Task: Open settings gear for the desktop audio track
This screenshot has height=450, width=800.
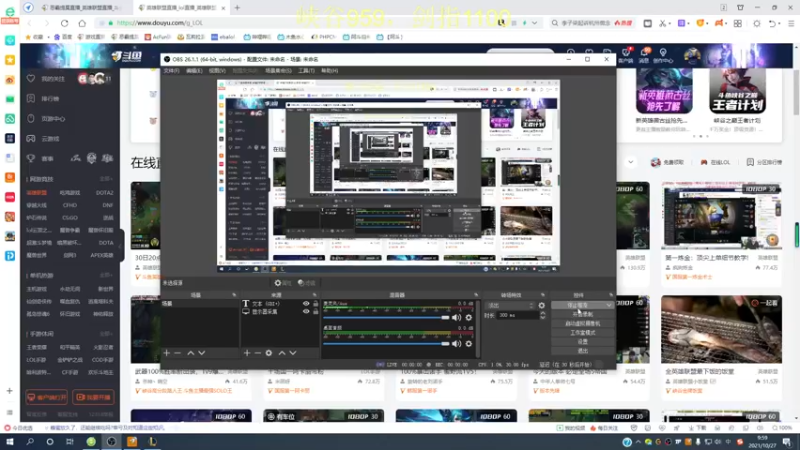Action: 468,343
